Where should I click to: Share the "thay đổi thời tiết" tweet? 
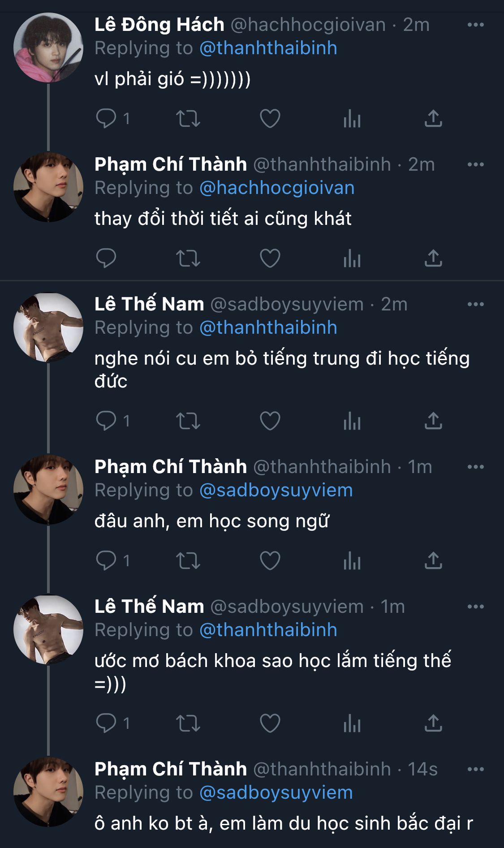(x=433, y=258)
